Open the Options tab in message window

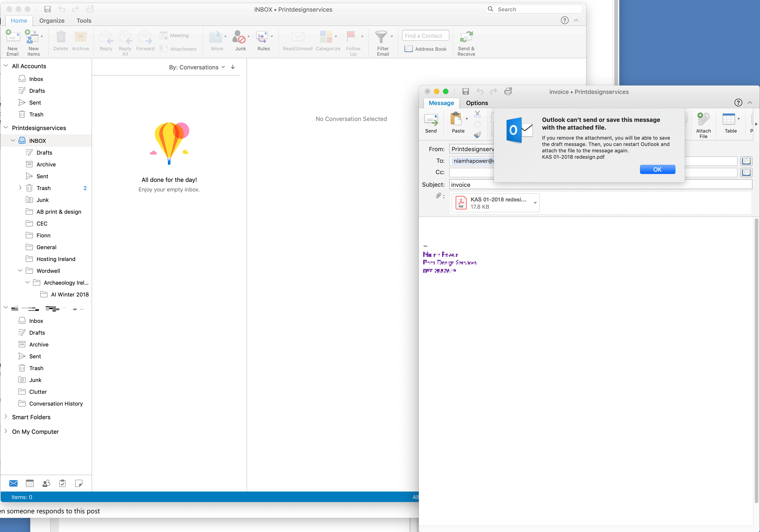click(x=477, y=103)
